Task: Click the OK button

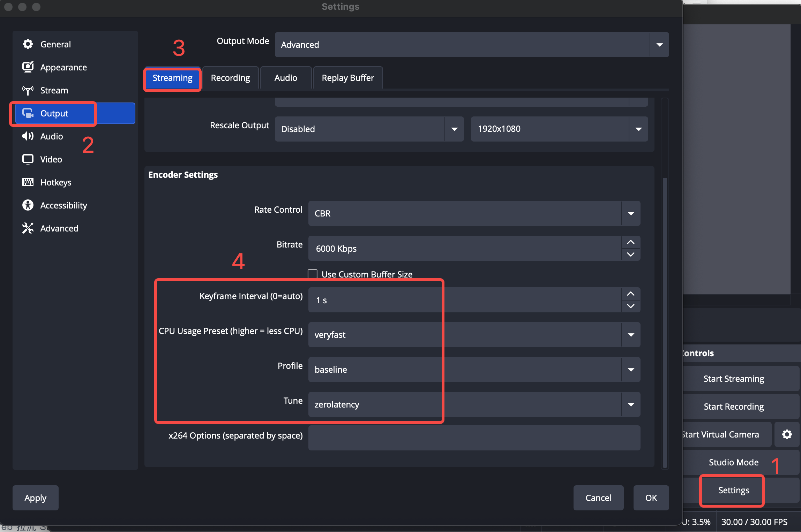Action: (651, 498)
